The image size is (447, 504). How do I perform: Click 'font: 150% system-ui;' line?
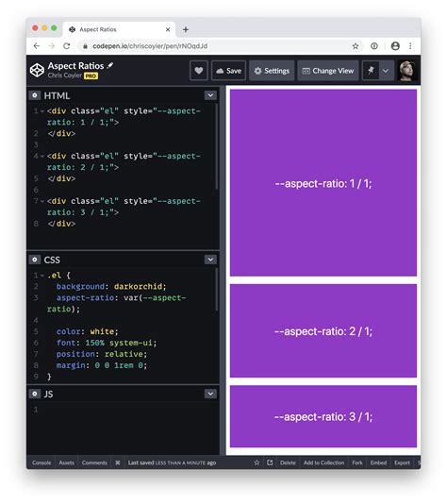pyautogui.click(x=107, y=343)
